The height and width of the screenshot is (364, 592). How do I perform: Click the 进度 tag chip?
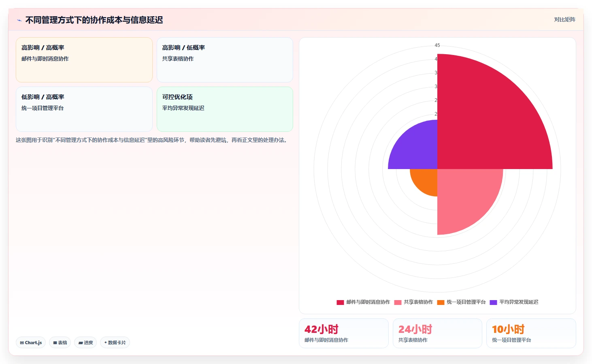tap(85, 343)
